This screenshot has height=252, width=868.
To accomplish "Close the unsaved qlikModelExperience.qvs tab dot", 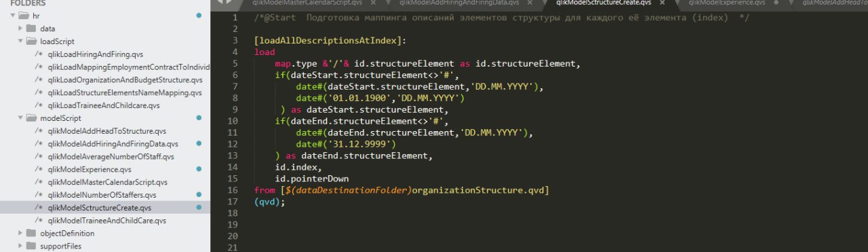I will 776,3.
